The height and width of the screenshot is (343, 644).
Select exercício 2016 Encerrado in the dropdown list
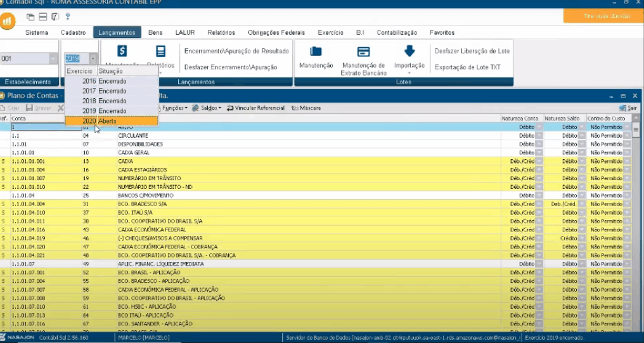click(112, 81)
